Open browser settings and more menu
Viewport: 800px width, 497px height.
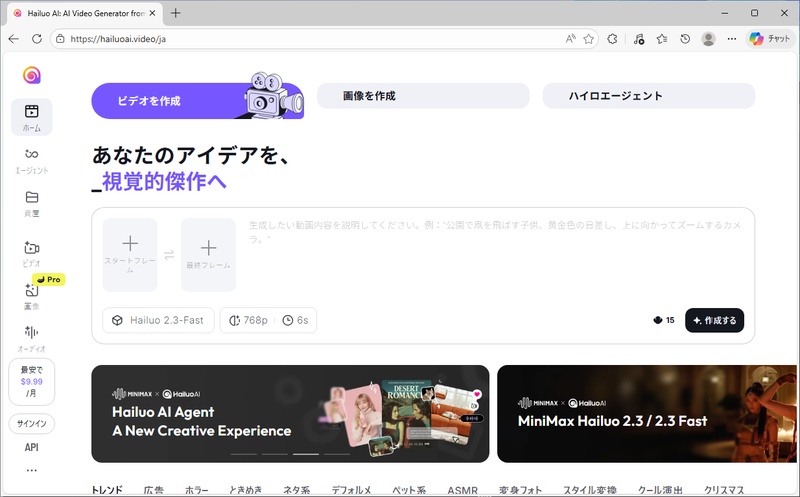pos(732,39)
